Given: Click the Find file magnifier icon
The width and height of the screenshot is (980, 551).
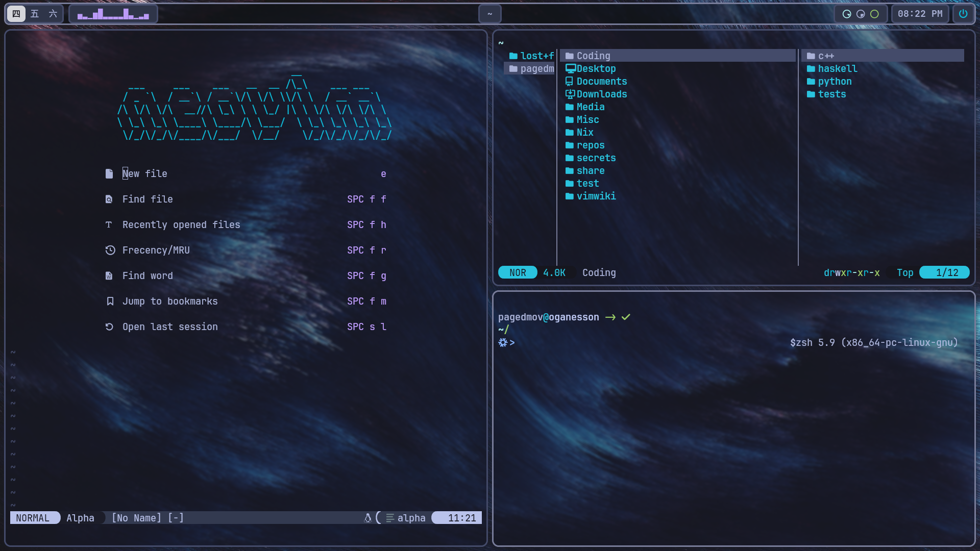Looking at the screenshot, I should [109, 199].
